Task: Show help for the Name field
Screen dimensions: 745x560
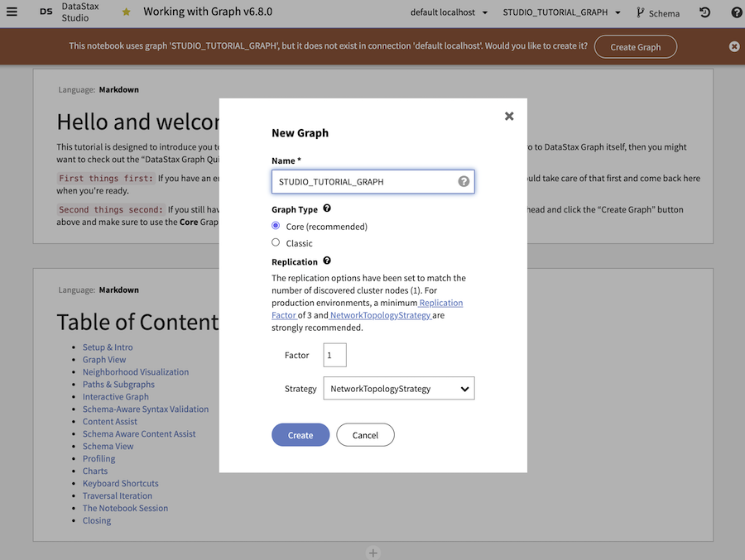Action: pos(464,181)
